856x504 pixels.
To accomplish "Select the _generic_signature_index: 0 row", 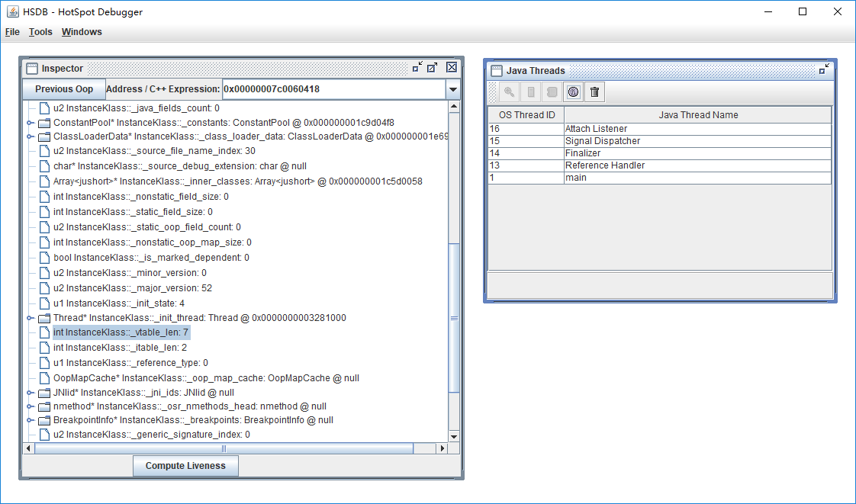I will 152,435.
